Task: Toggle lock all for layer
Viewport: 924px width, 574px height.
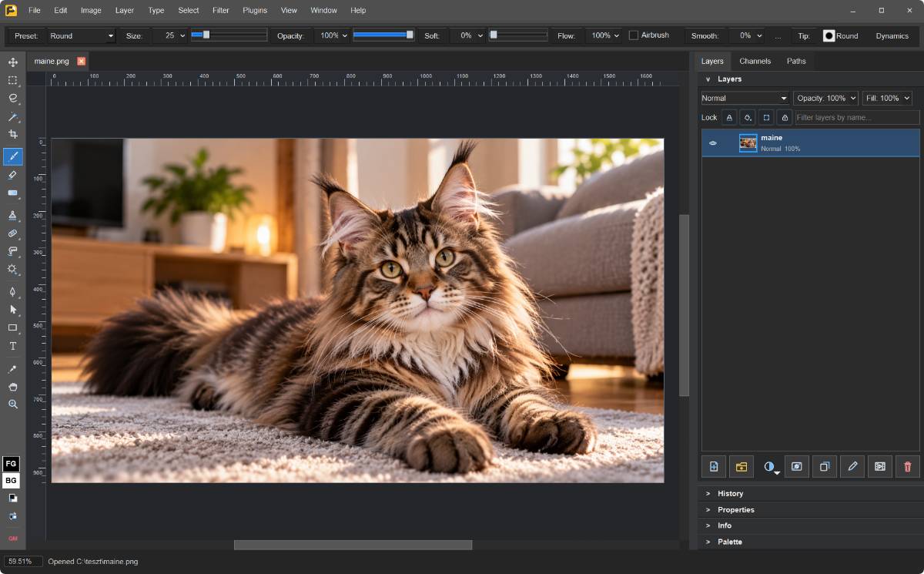Action: (x=784, y=117)
